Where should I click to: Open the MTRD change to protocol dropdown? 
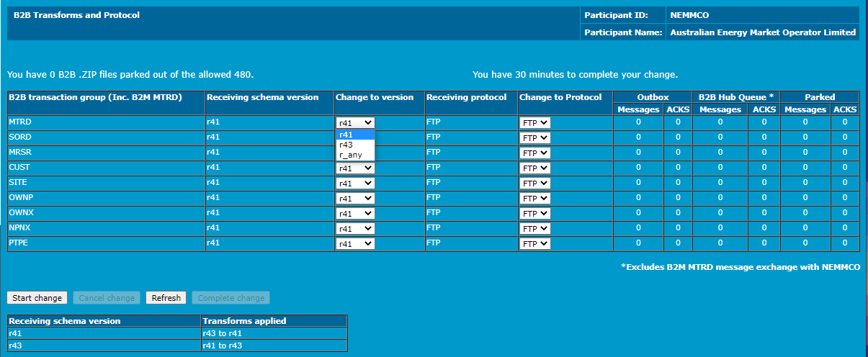point(535,123)
